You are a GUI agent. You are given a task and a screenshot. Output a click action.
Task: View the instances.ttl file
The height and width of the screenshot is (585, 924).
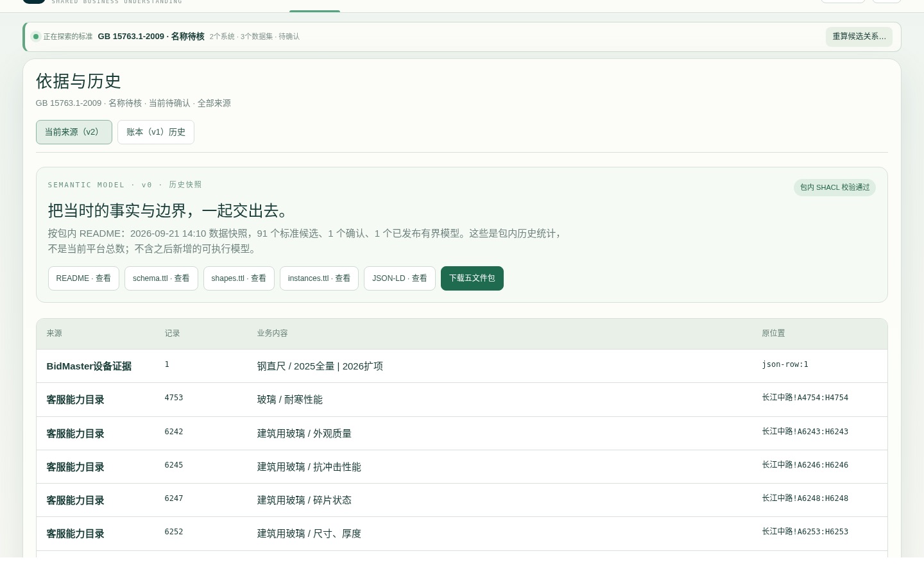pos(319,278)
